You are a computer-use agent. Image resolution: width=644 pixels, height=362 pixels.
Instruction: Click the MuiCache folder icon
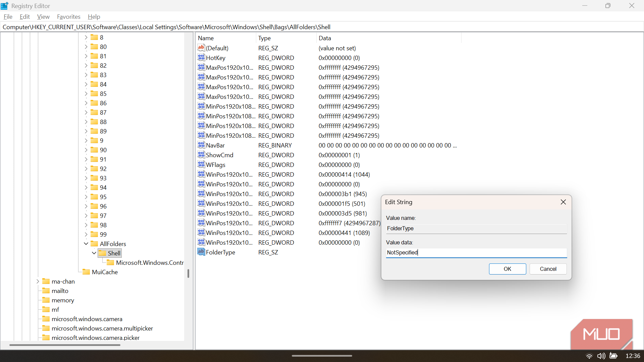[86, 272]
